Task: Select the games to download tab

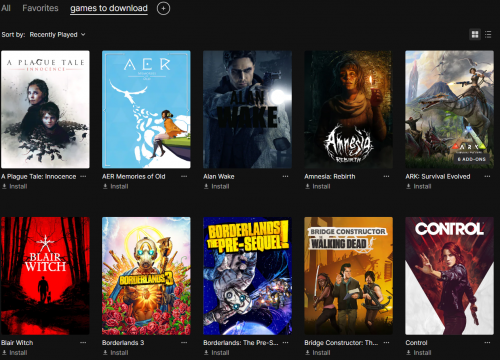Action: pyautogui.click(x=109, y=8)
